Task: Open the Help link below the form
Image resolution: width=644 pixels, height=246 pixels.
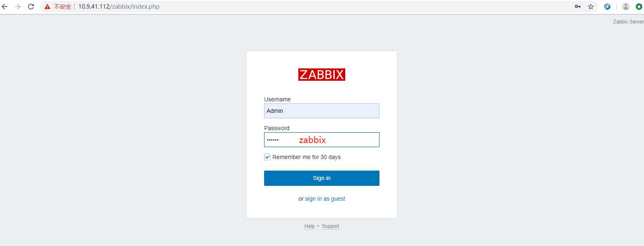Action: pyautogui.click(x=309, y=226)
